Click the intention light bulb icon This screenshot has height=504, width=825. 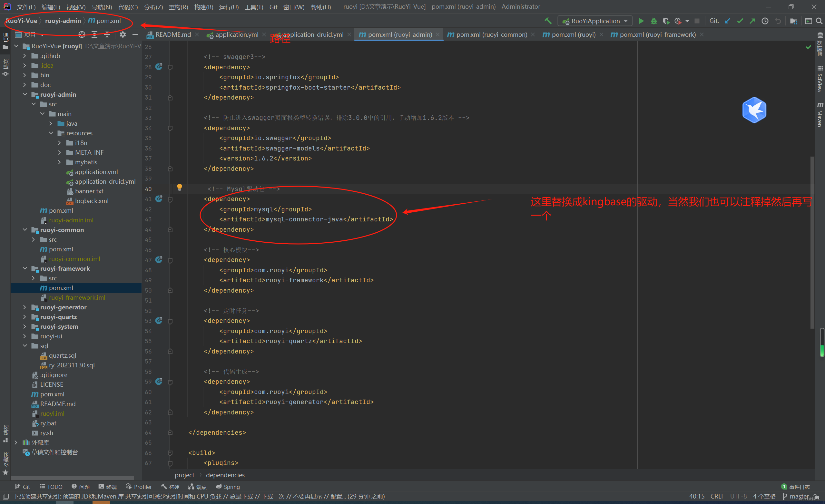180,187
